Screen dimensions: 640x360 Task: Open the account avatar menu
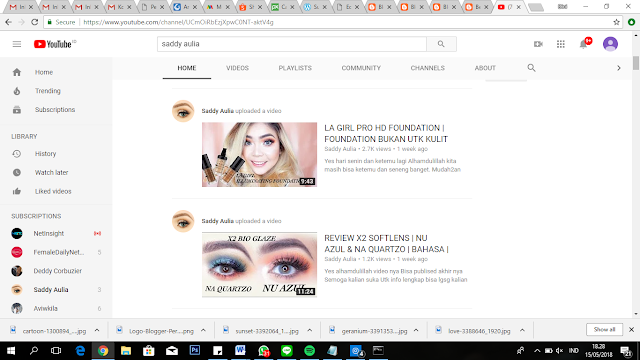[x=610, y=44]
